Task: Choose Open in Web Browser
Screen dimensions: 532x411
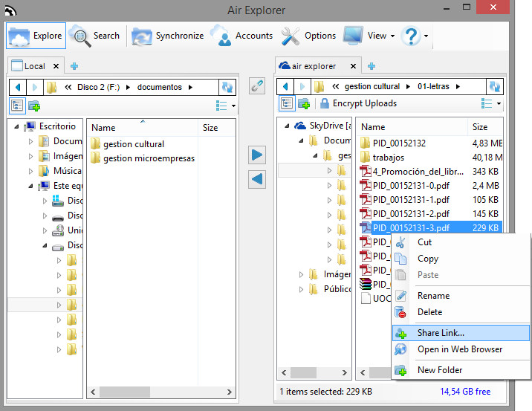Action: click(461, 349)
